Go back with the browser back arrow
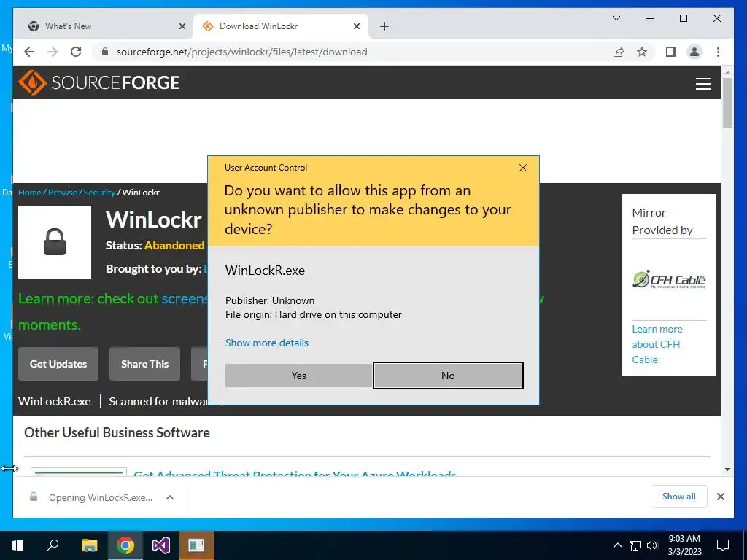 (29, 52)
